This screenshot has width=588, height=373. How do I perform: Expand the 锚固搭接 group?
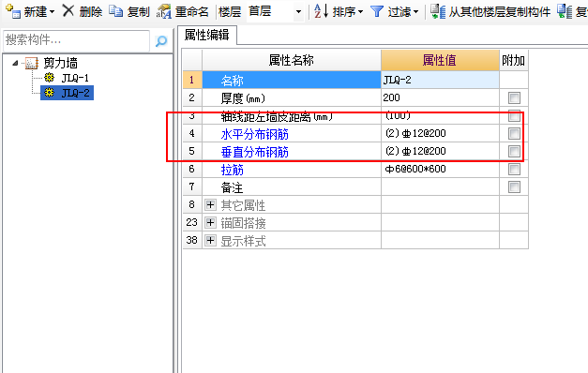point(210,222)
